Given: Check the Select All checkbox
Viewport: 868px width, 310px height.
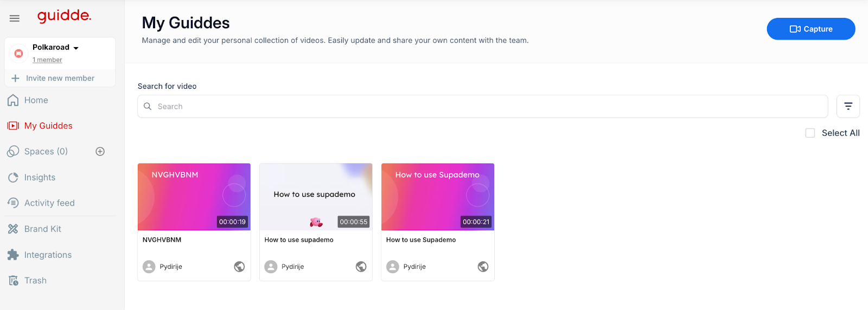Looking at the screenshot, I should click(x=810, y=133).
